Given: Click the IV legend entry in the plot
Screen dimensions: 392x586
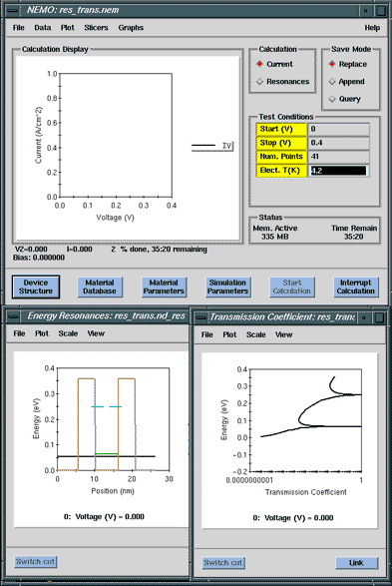Looking at the screenshot, I should (212, 146).
